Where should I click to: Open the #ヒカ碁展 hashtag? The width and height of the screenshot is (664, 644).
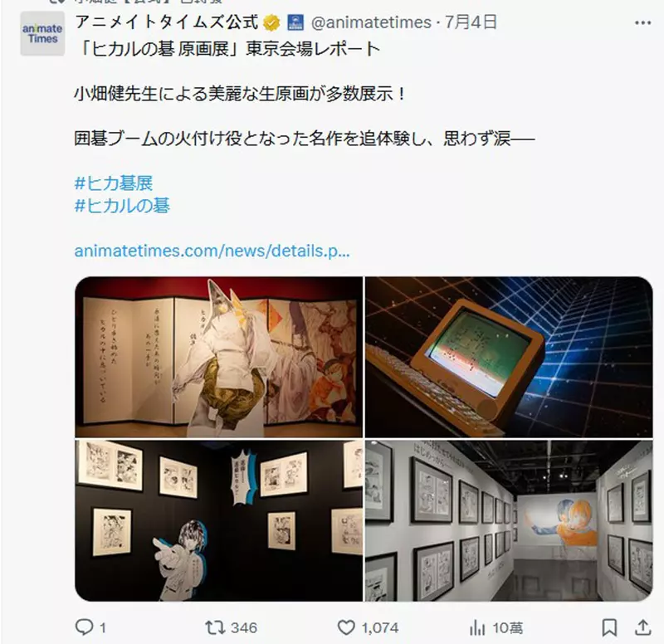pyautogui.click(x=114, y=183)
